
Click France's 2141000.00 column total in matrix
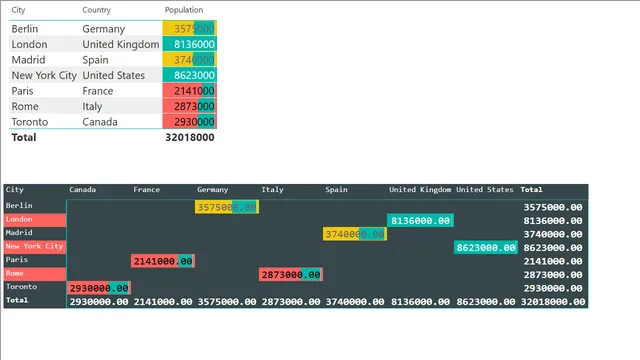[163, 302]
